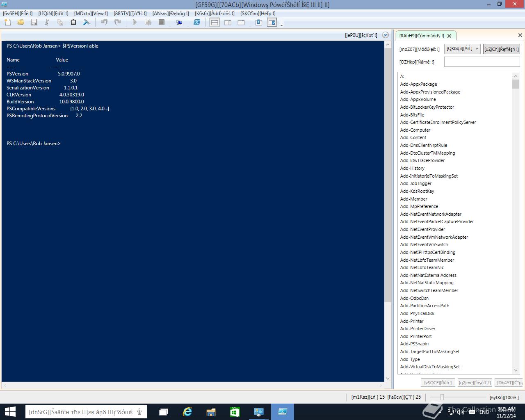Click the command list scroll-down arrow
Screen dimensions: 525x420
click(516, 370)
